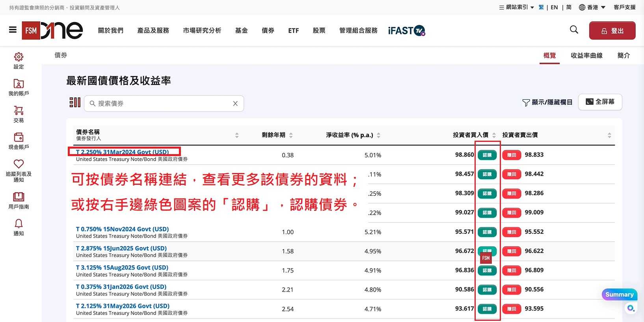Open 現金賬戶 in sidebar
This screenshot has height=322, width=644.
pyautogui.click(x=19, y=141)
